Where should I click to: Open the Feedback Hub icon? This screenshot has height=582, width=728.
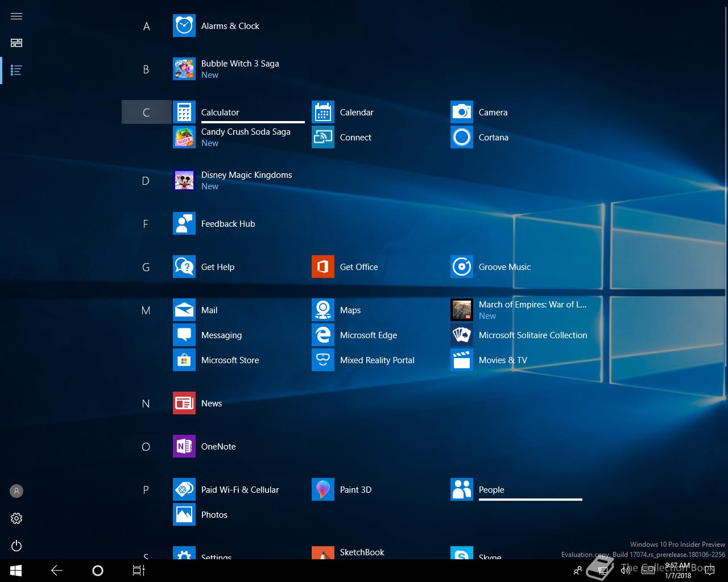pos(184,224)
